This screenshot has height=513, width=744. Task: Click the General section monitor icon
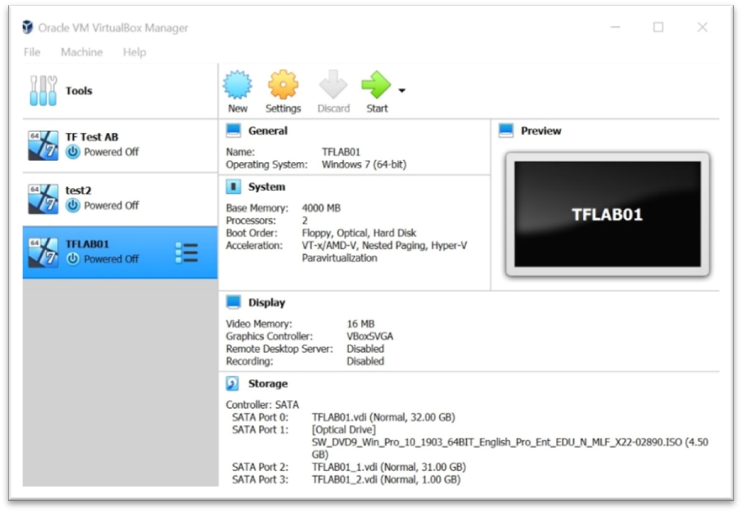pyautogui.click(x=233, y=131)
